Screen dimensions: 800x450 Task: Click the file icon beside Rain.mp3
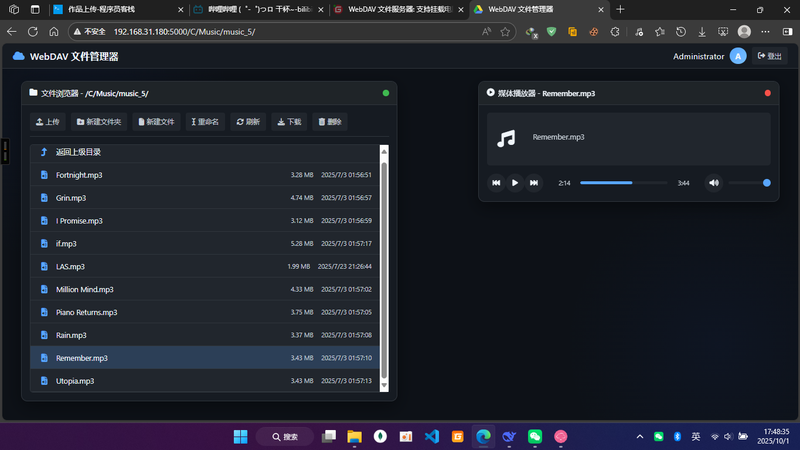(44, 335)
